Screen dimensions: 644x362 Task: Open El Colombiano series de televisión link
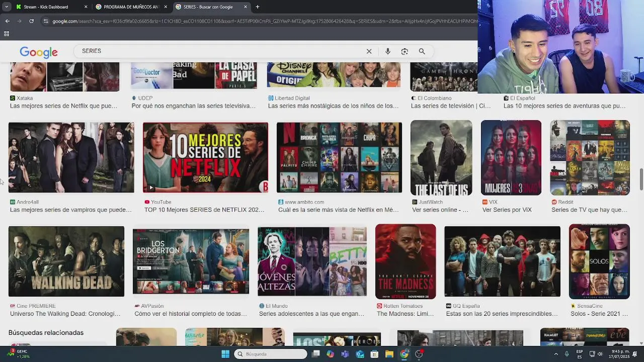coord(451,106)
